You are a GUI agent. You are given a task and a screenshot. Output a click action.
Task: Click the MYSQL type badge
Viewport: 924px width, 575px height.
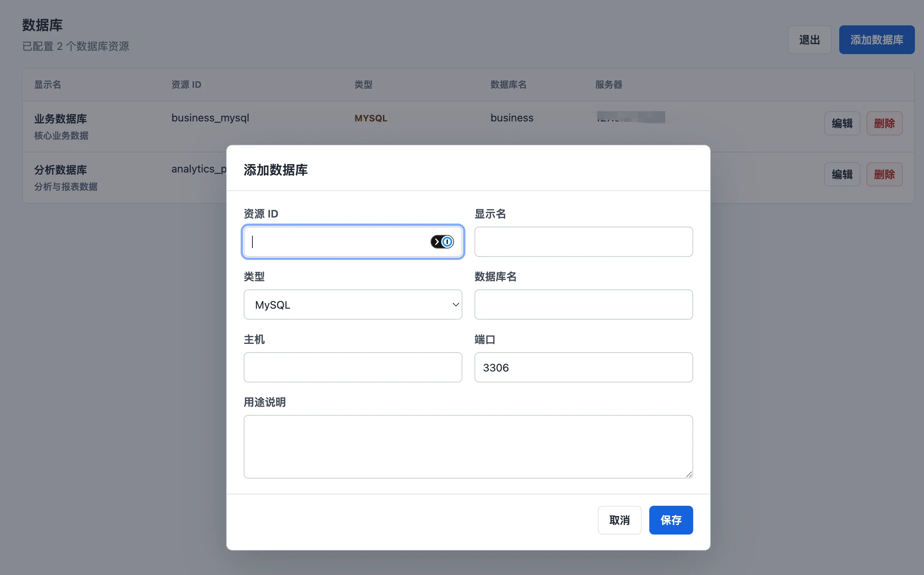point(370,118)
